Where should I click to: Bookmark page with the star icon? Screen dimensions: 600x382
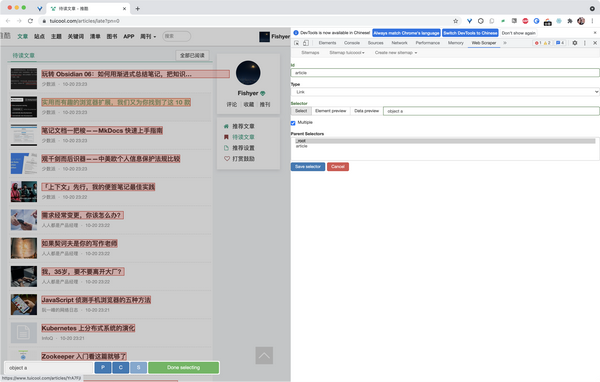(455, 21)
